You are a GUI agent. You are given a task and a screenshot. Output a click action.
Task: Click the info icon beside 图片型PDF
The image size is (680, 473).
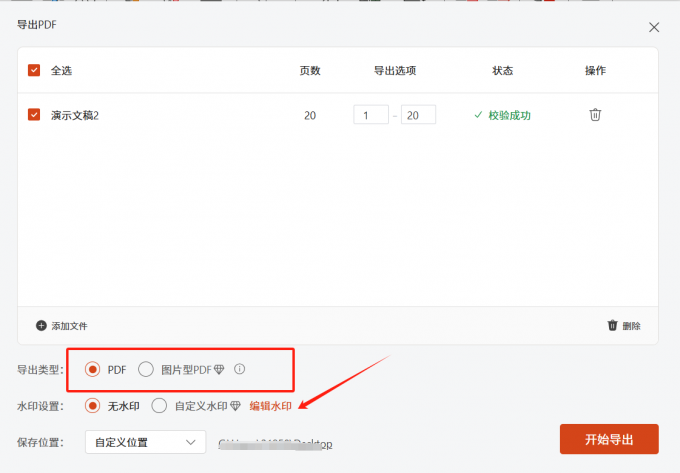tap(239, 369)
